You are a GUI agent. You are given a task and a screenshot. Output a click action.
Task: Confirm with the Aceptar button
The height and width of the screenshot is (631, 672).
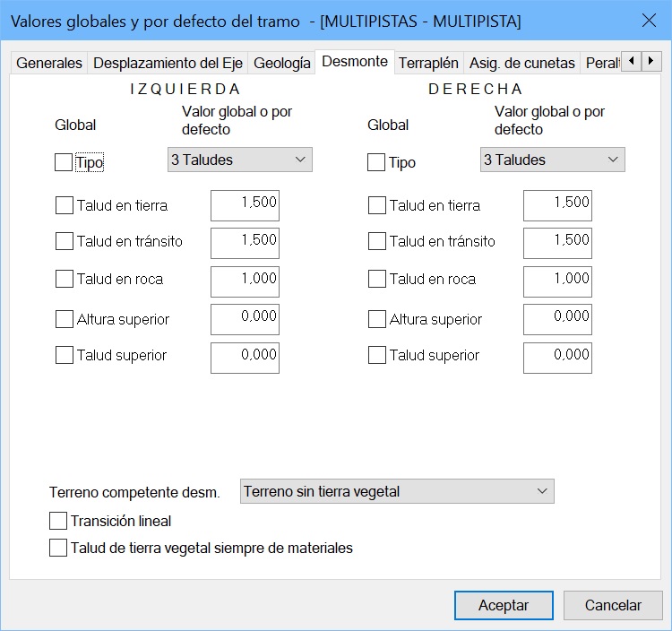coord(504,605)
